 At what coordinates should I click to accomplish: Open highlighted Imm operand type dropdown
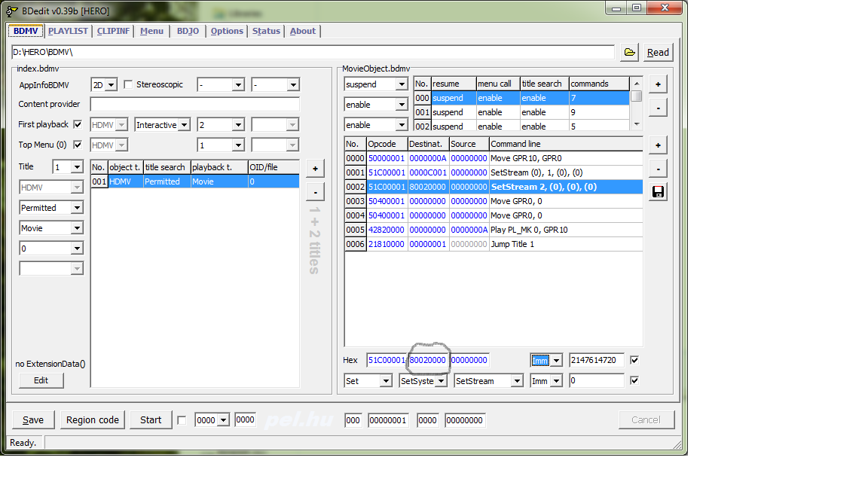click(556, 360)
